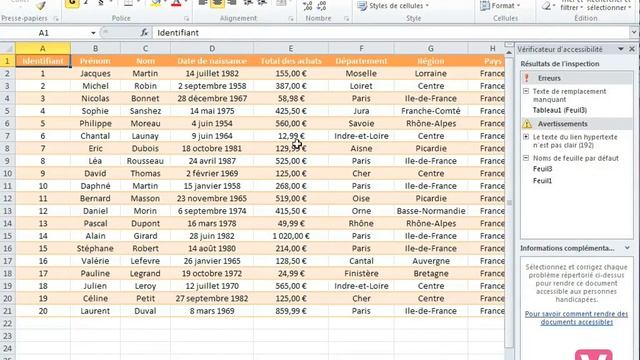Image resolution: width=640 pixels, height=360 pixels.
Task: Decrease indent in Alignement group
Action: click(x=248, y=3)
